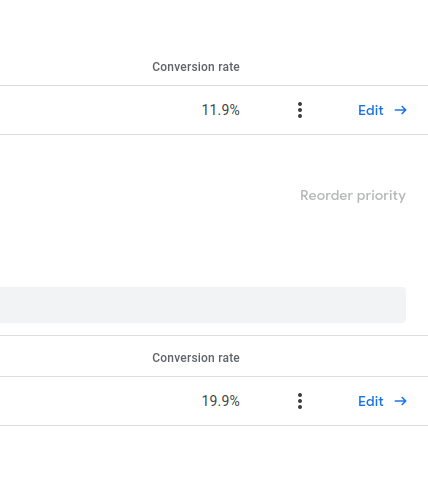Click the gray placeholder bar above second table
The image size is (428, 495).
click(x=203, y=305)
